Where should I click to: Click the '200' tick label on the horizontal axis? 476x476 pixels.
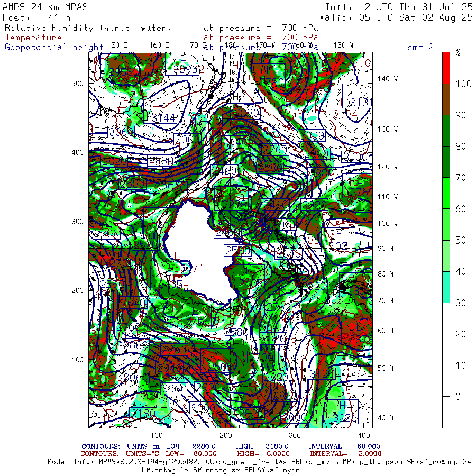(225, 435)
